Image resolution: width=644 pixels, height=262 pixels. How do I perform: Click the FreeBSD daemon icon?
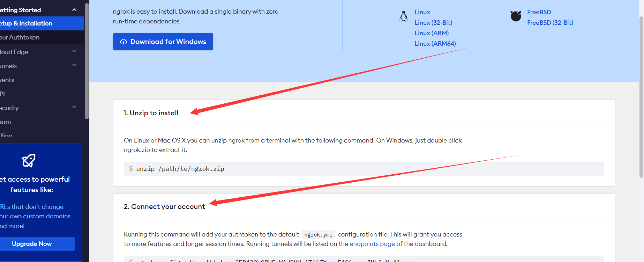click(x=516, y=16)
